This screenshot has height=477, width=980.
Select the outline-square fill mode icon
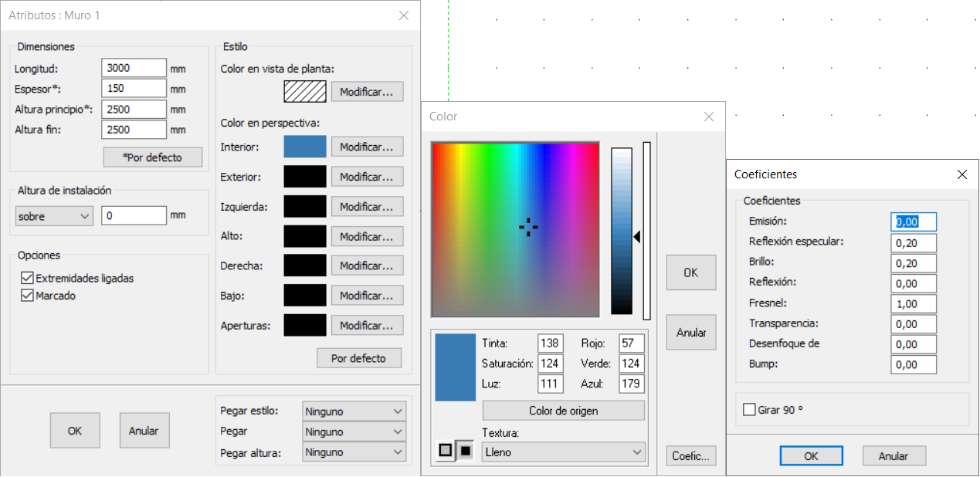pyautogui.click(x=446, y=450)
